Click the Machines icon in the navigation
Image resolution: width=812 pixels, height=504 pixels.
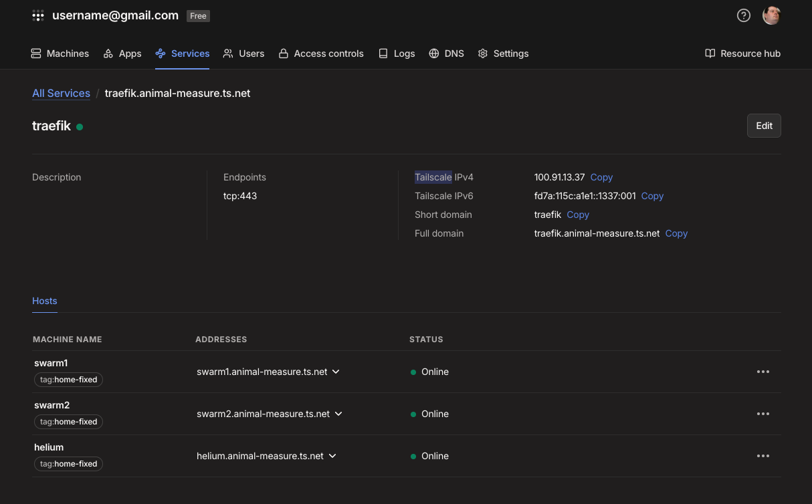(36, 53)
